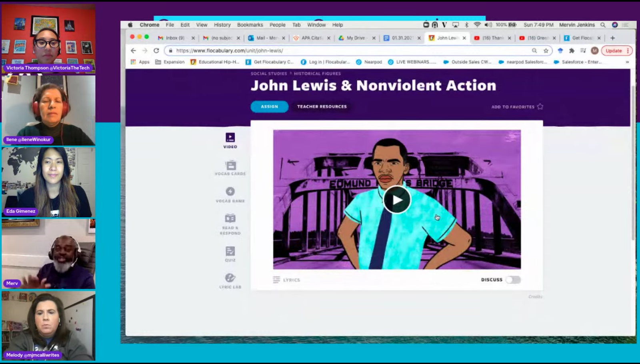The image size is (640, 364).
Task: Select Victoria Thompson's video tile
Action: [48, 38]
